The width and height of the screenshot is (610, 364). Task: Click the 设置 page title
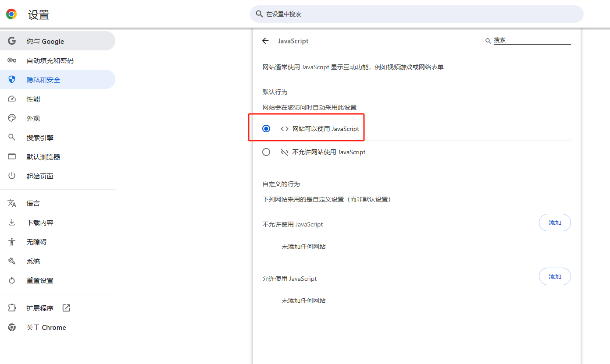pos(39,15)
